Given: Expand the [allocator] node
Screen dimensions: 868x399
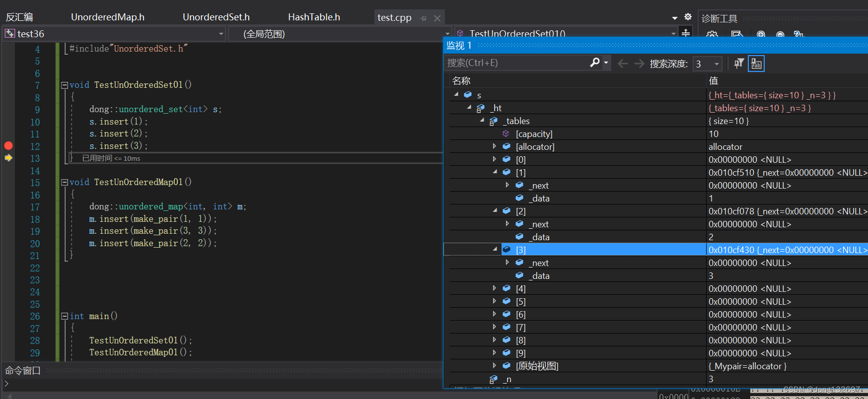Looking at the screenshot, I should (x=494, y=146).
